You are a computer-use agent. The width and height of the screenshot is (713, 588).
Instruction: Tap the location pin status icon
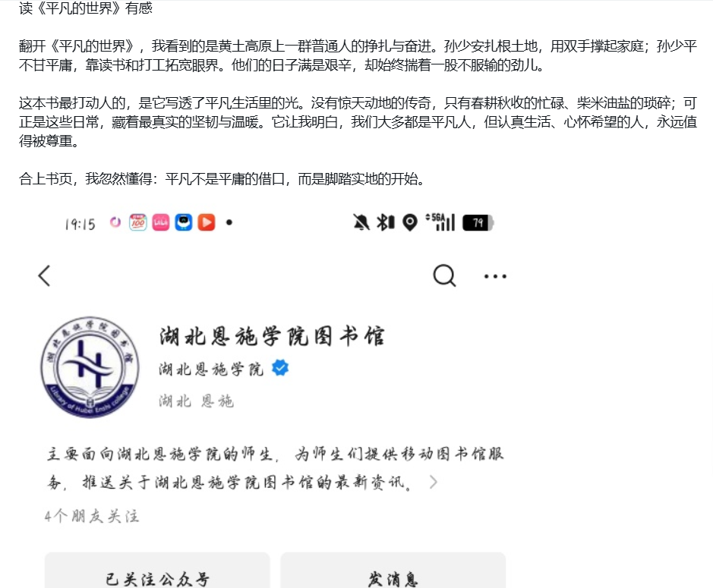point(410,222)
